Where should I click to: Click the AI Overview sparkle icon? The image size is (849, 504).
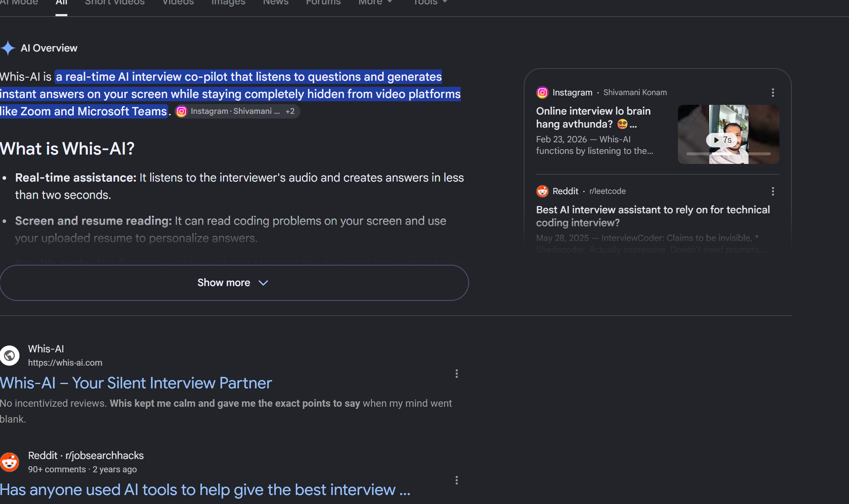[8, 48]
